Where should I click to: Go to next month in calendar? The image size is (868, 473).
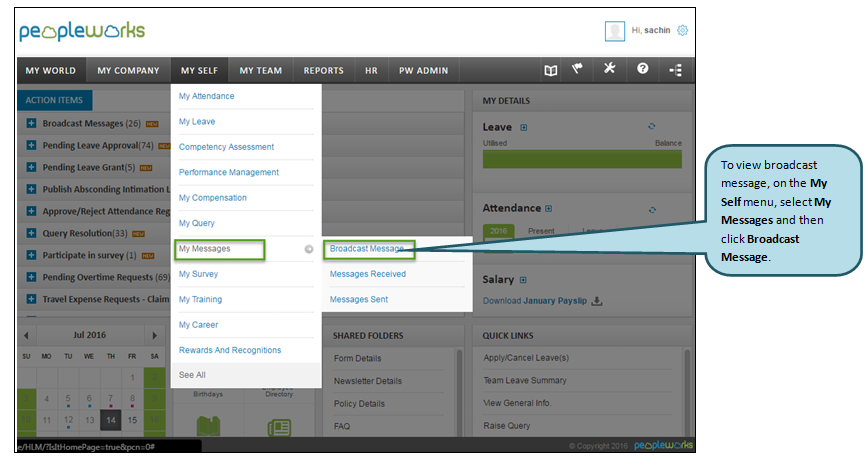154,336
